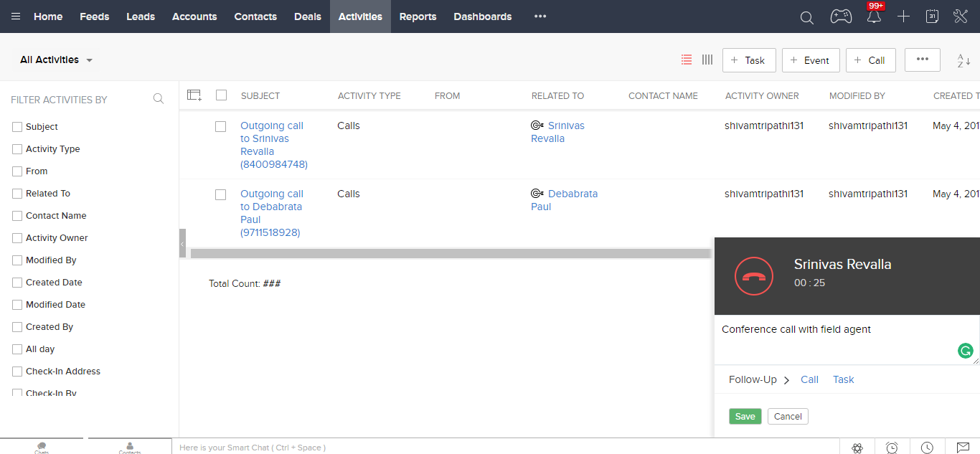This screenshot has width=980, height=454.
Task: Cancel the call notes
Action: (x=788, y=417)
